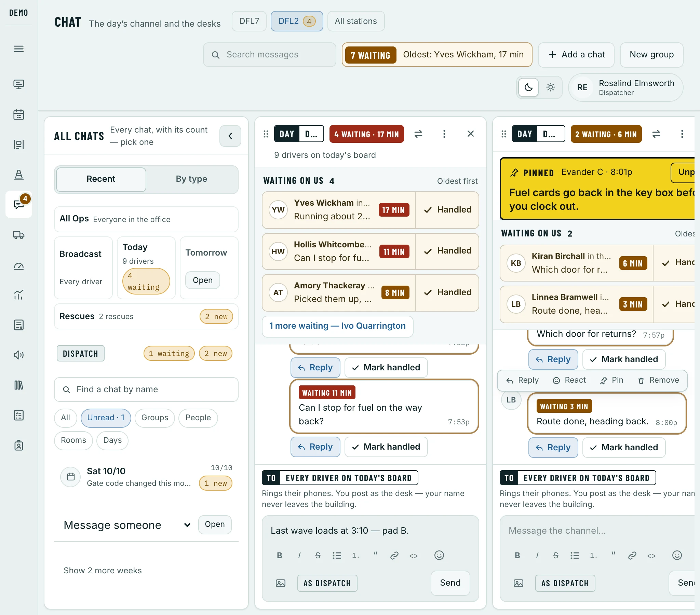This screenshot has height=615, width=700.
Task: Open the 2 waiting panel's three-dot menu
Action: click(x=682, y=134)
